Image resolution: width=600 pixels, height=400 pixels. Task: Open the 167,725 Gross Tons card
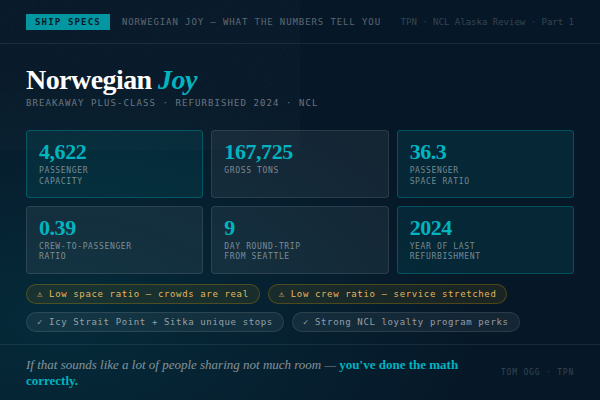click(300, 164)
